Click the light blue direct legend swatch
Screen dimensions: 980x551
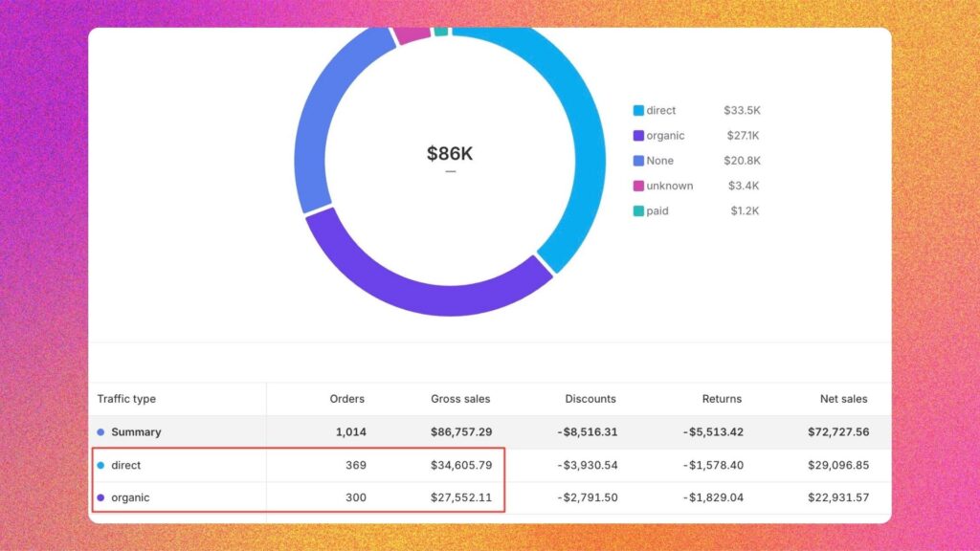pos(638,111)
